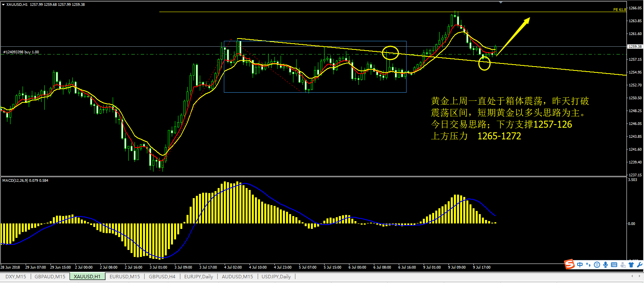Click the '2 Jul 00:00' time axis label

pyautogui.click(x=84, y=267)
